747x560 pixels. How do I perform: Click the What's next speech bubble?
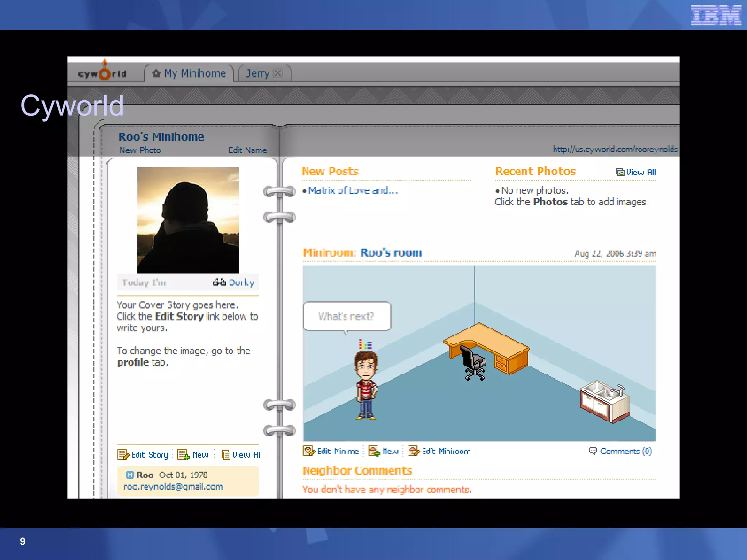pos(347,316)
